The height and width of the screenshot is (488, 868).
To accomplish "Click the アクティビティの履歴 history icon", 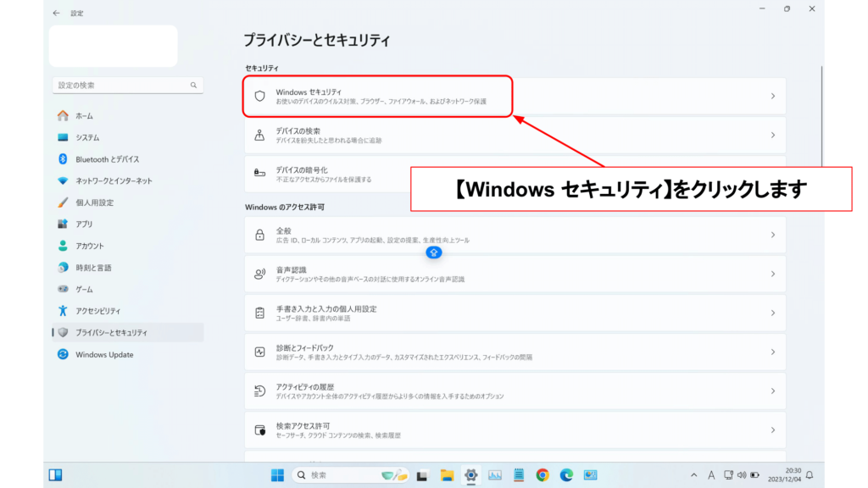I will (260, 391).
